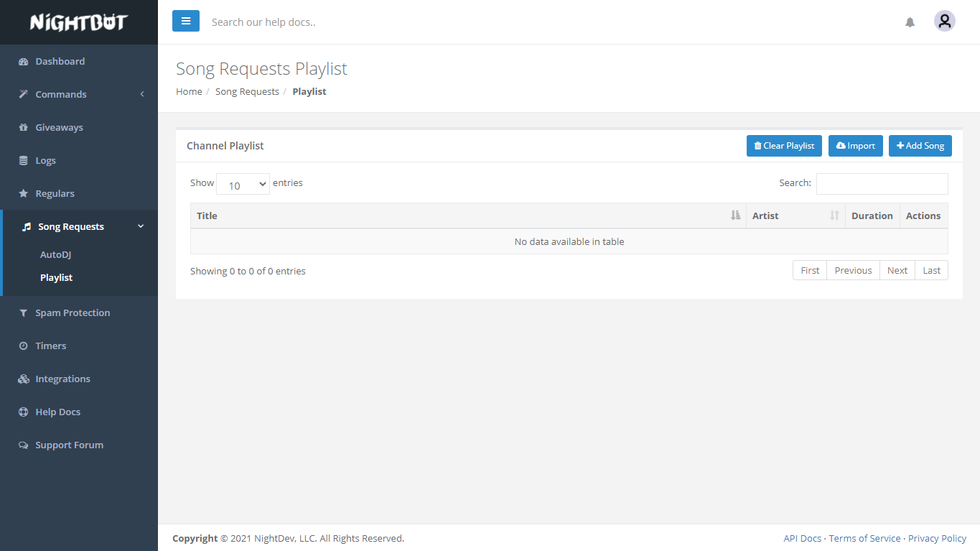The image size is (980, 551).
Task: Select the Integrations sidebar item
Action: coord(62,379)
